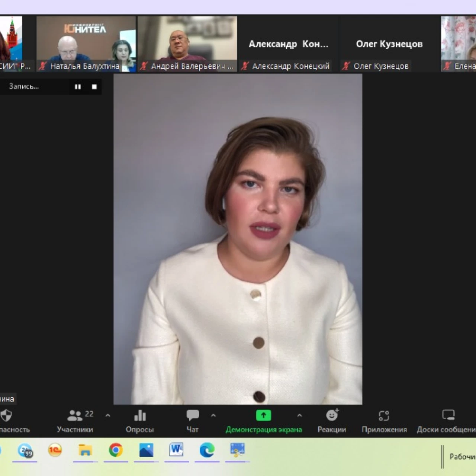Viewport: 476px width, 476px height.
Task: Open the Приложения apps button
Action: click(384, 421)
